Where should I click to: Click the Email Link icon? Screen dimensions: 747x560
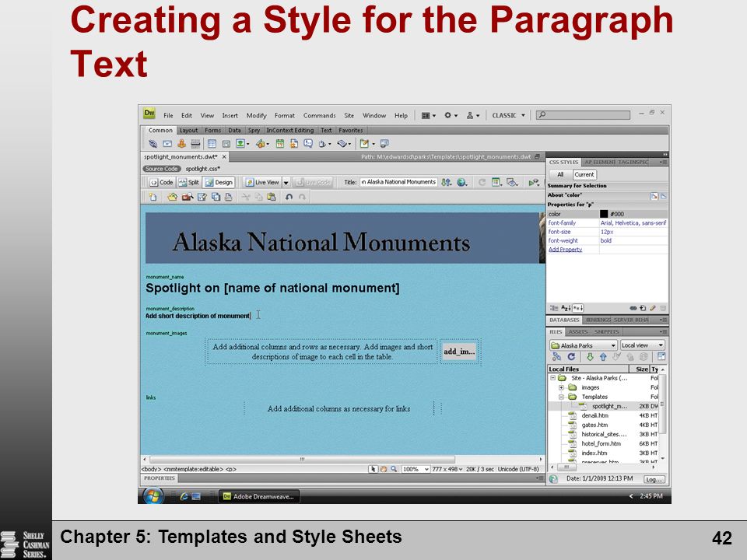pyautogui.click(x=167, y=143)
